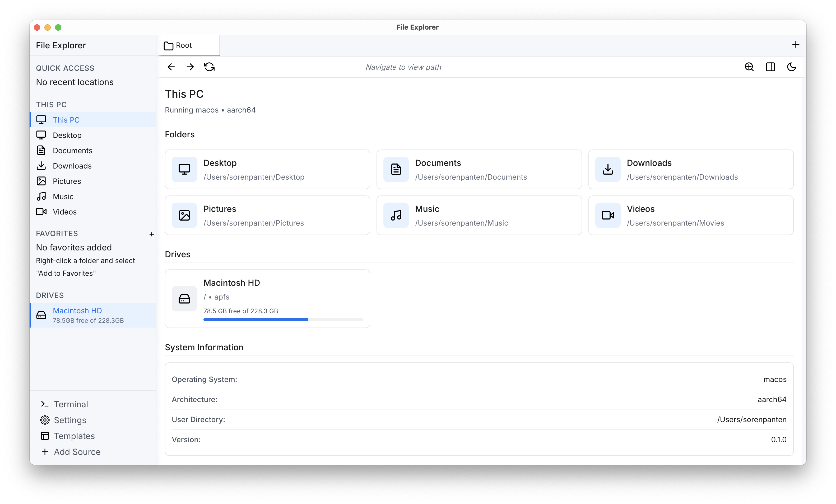Select Pictures in the sidebar
Screen dimensions: 836x504
point(67,181)
